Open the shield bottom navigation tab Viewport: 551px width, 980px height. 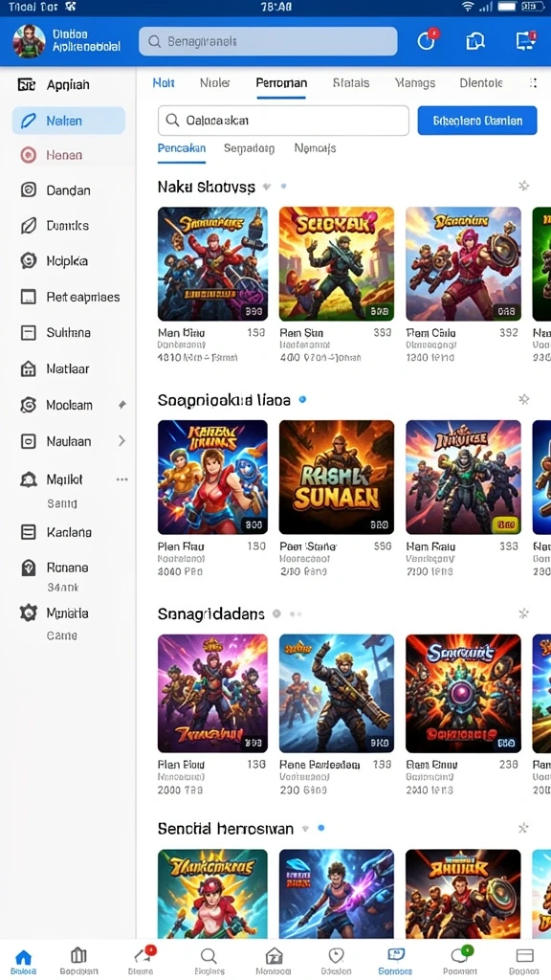tap(336, 961)
